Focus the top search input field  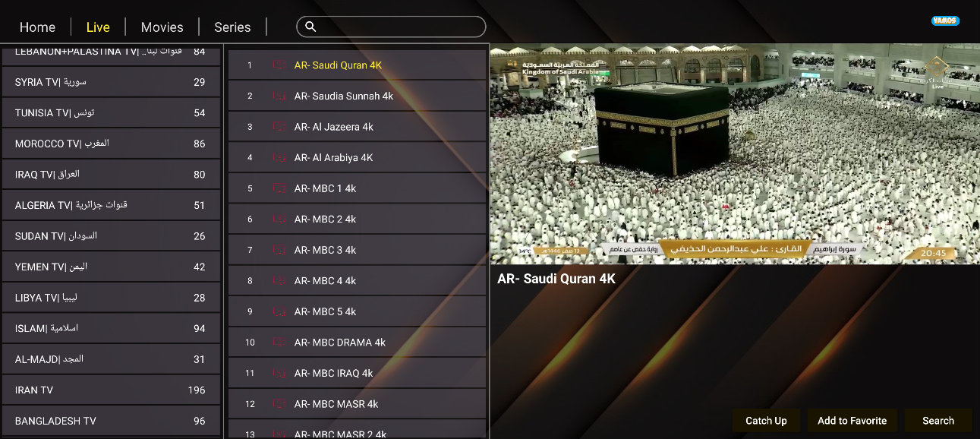tap(391, 27)
